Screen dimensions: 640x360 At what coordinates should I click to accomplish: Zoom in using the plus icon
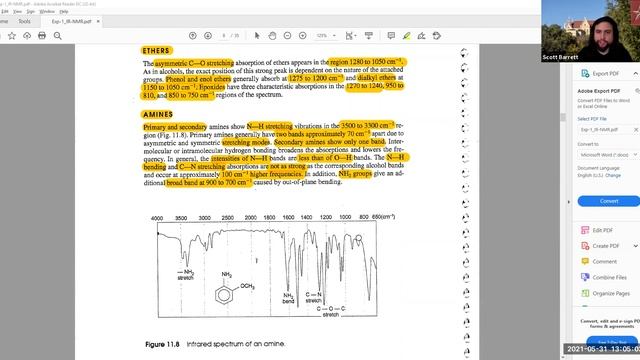tap(302, 36)
